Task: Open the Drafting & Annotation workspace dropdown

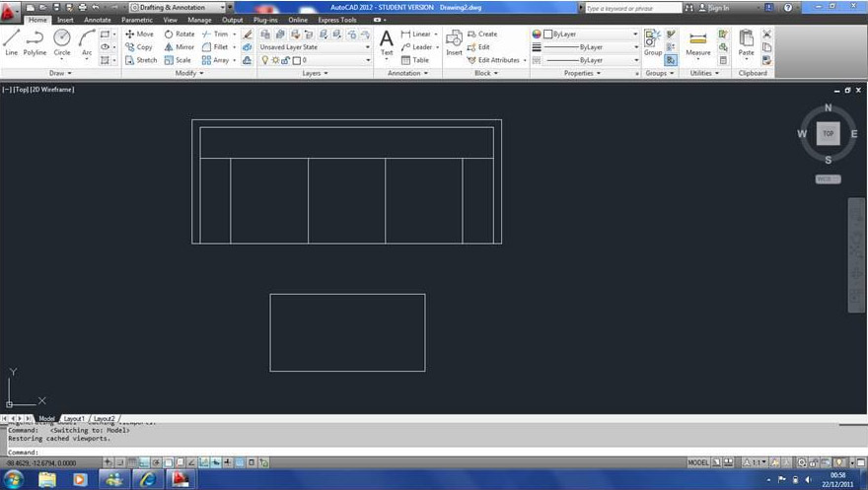Action: pyautogui.click(x=172, y=7)
